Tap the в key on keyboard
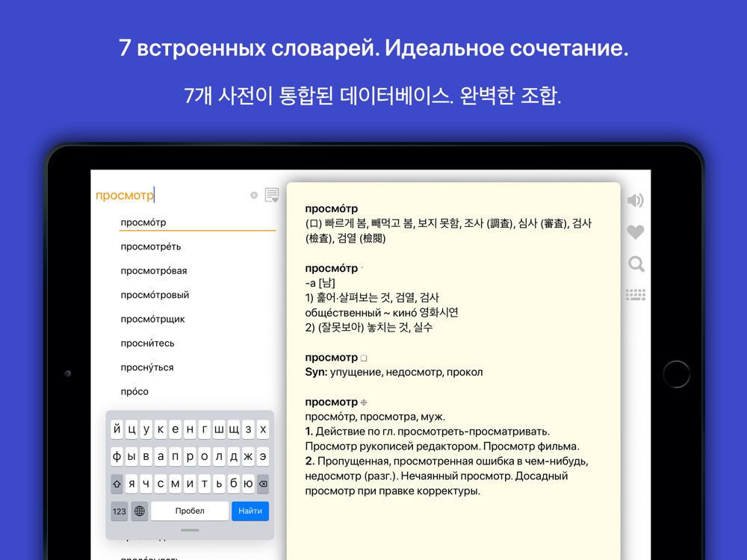Screen dimensions: 747x560 coord(146,456)
